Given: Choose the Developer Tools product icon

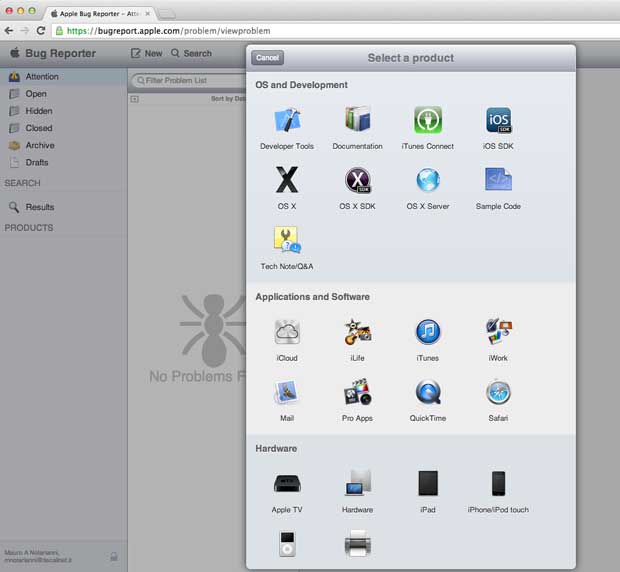Looking at the screenshot, I should 287,120.
